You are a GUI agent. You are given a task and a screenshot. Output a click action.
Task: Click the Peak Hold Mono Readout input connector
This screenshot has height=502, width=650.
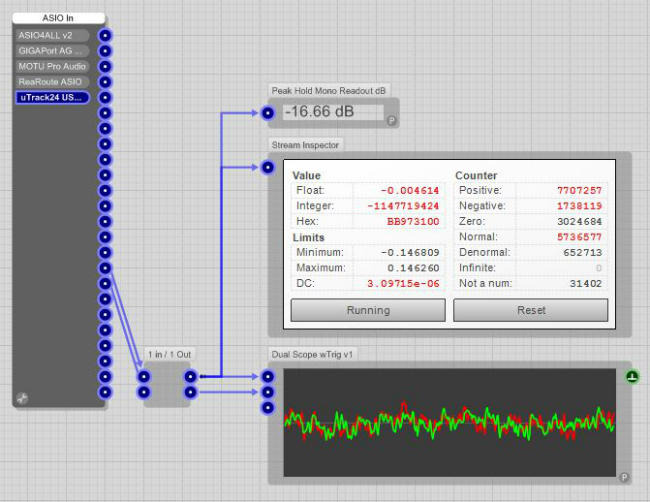coord(268,113)
